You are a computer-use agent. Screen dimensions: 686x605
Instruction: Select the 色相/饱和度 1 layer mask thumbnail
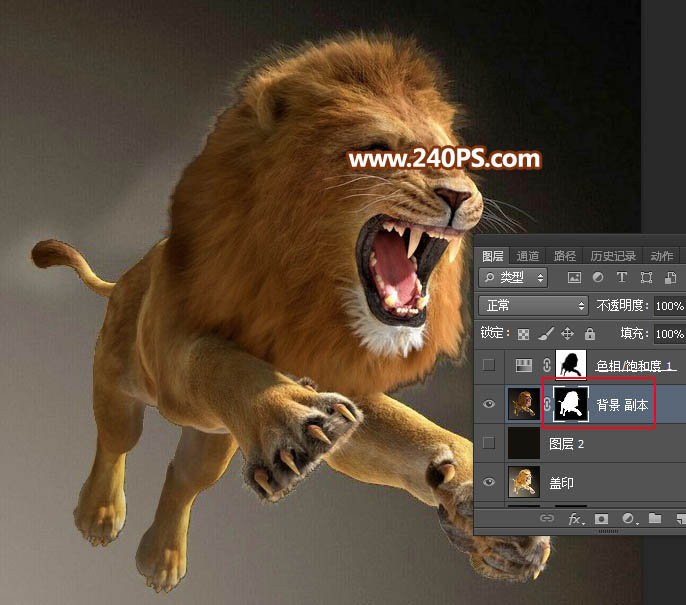571,364
